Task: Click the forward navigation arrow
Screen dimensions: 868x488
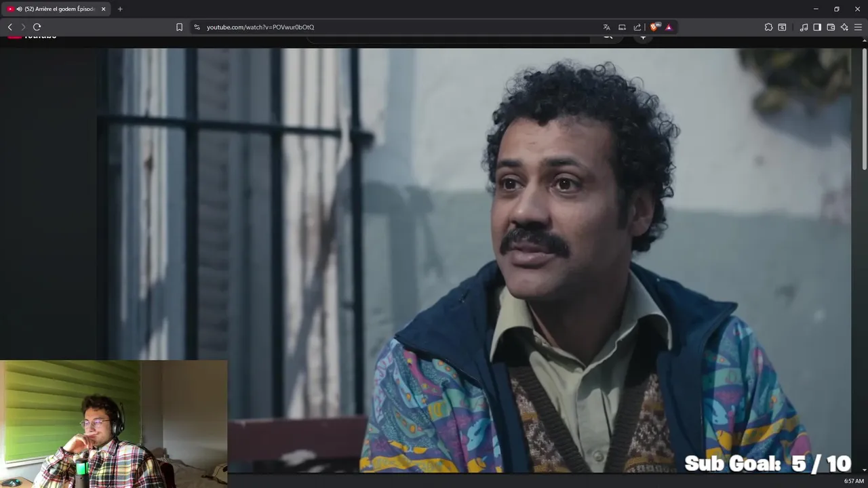Action: 23,27
